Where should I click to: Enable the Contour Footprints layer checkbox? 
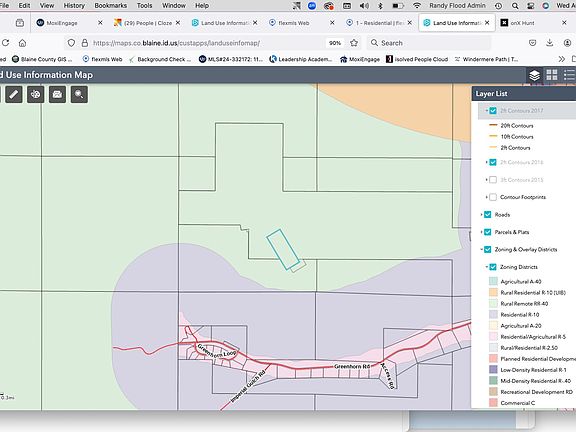point(493,197)
